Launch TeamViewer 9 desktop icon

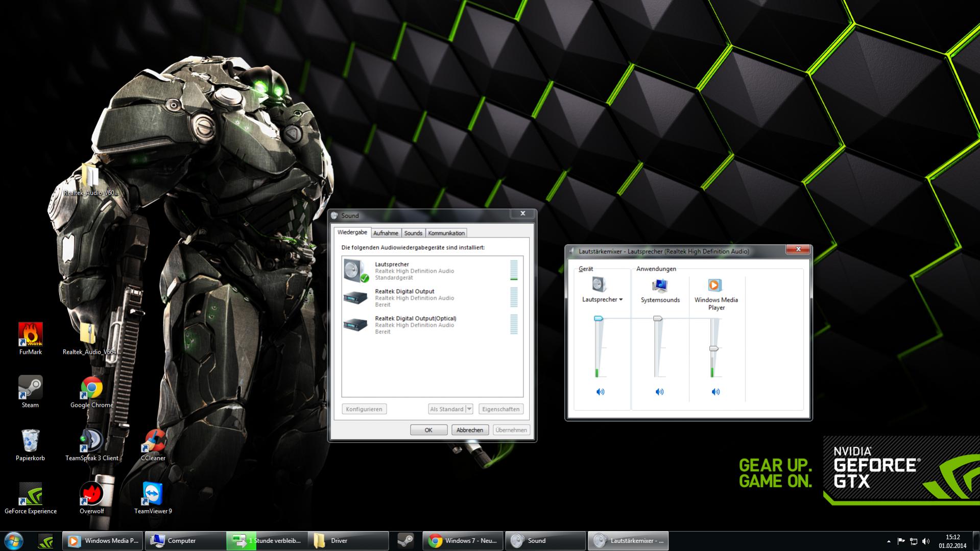[153, 497]
